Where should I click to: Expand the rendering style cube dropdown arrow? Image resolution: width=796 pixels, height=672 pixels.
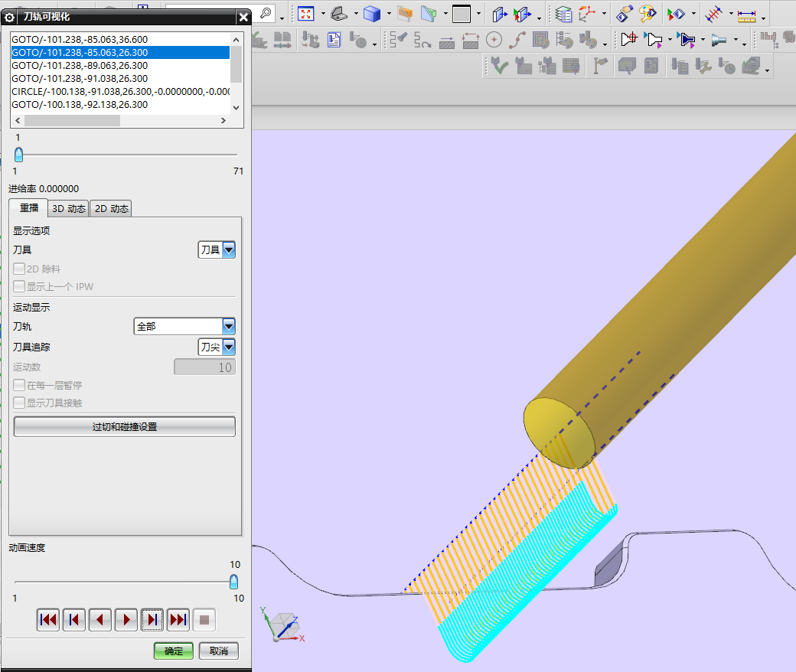pos(389,14)
